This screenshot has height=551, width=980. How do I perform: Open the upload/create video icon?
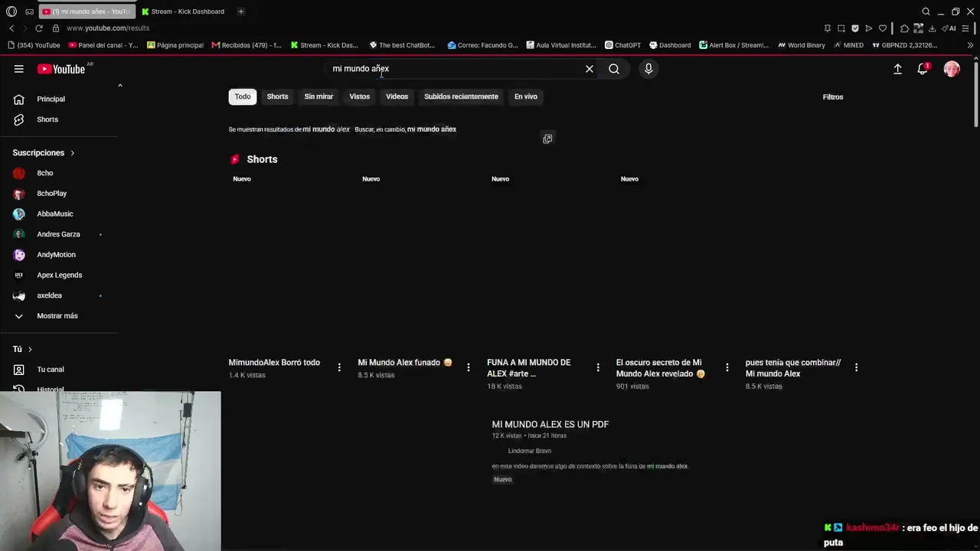coord(897,69)
